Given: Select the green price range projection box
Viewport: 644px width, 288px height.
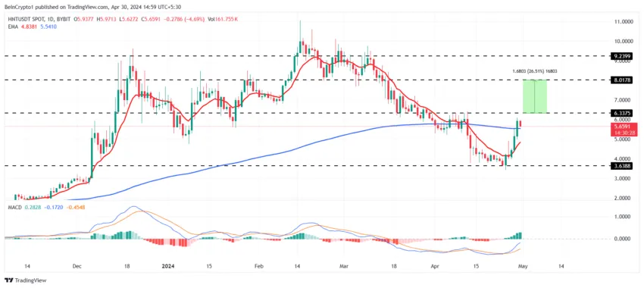Looking at the screenshot, I should pyautogui.click(x=535, y=96).
